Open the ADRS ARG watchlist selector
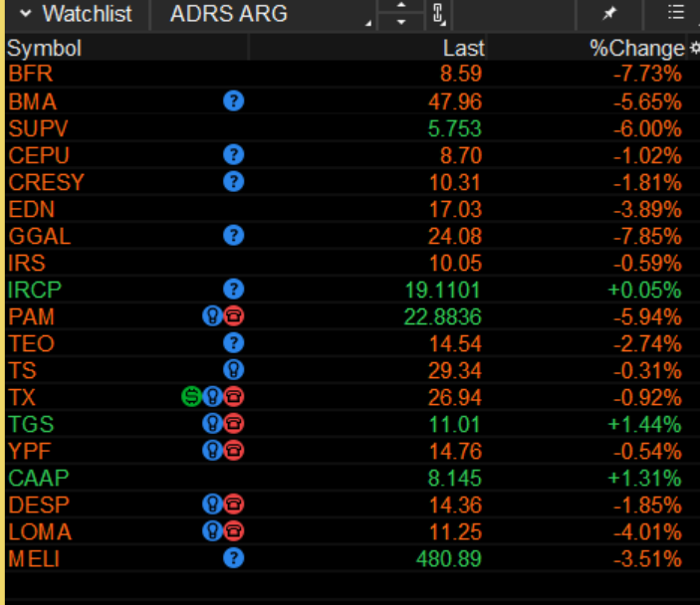Screen dimensions: 700x605 tap(264, 14)
